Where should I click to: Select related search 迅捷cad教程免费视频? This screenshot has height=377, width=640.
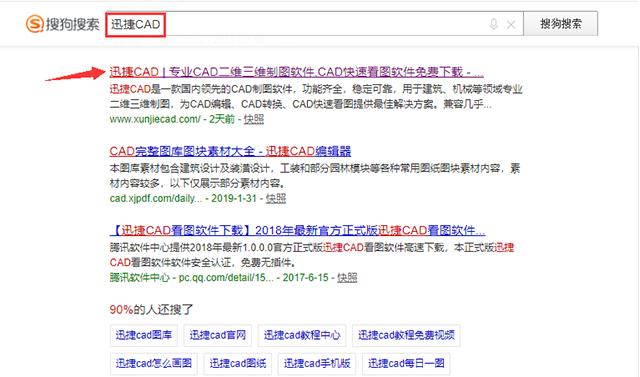click(406, 335)
